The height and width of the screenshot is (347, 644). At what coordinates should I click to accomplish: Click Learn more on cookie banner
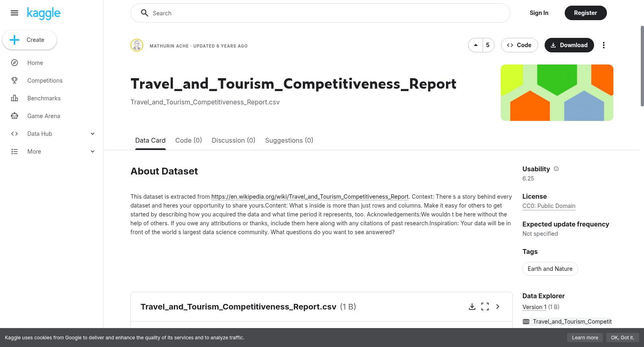pyautogui.click(x=585, y=338)
